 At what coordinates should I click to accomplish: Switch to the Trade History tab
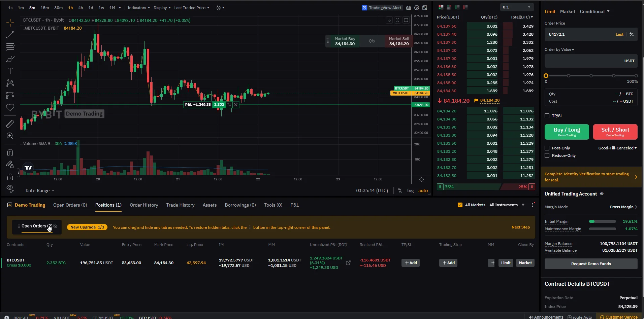[x=180, y=205]
